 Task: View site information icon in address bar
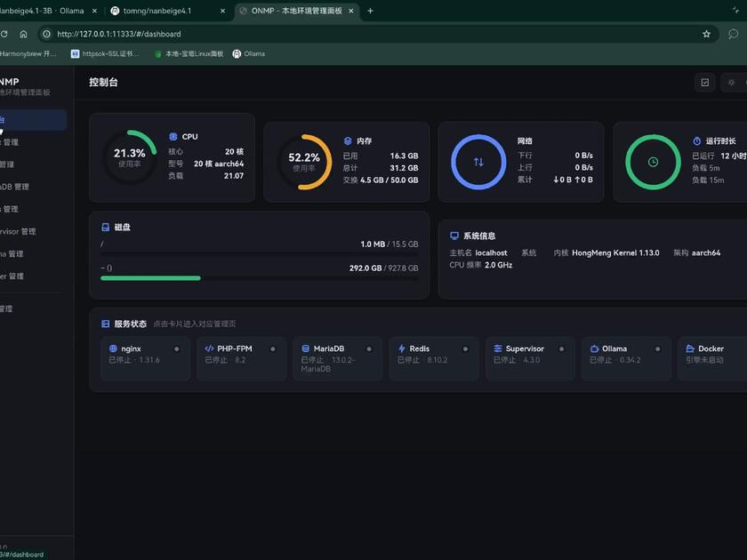pyautogui.click(x=46, y=34)
